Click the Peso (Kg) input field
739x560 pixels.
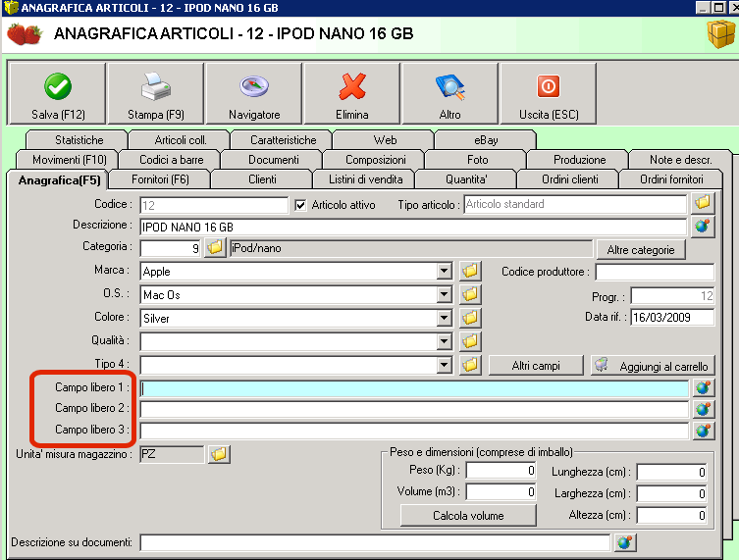501,470
